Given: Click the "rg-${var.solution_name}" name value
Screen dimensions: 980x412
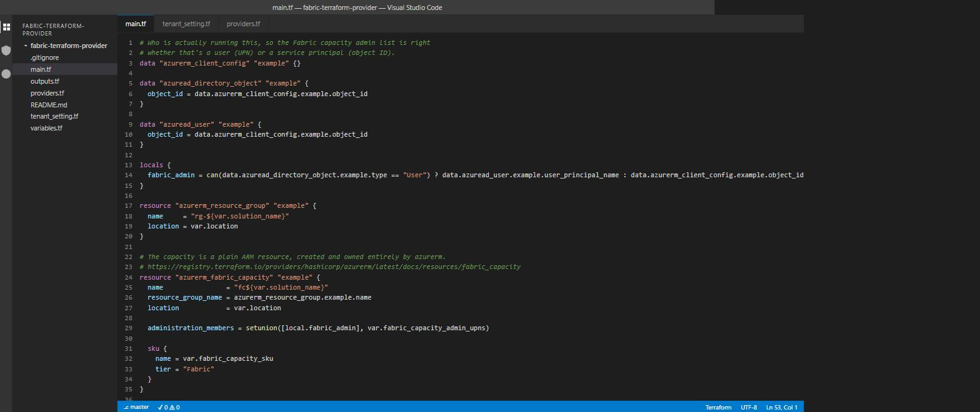Looking at the screenshot, I should point(239,216).
